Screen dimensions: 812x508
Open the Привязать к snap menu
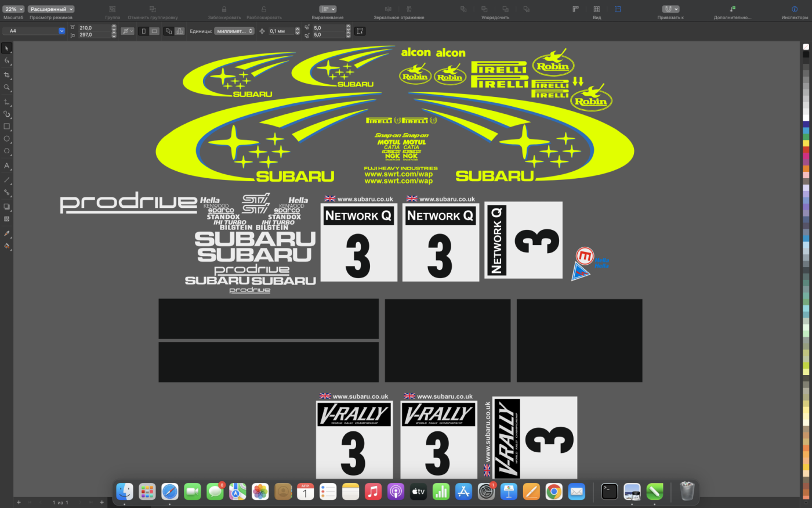pos(670,9)
